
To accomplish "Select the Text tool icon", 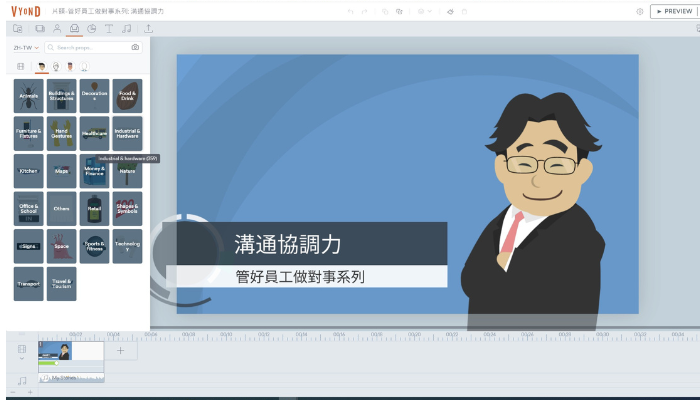I will 109,29.
